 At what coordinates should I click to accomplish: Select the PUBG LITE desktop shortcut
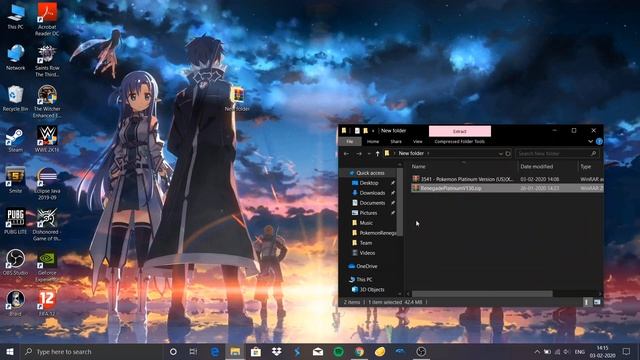(16, 221)
